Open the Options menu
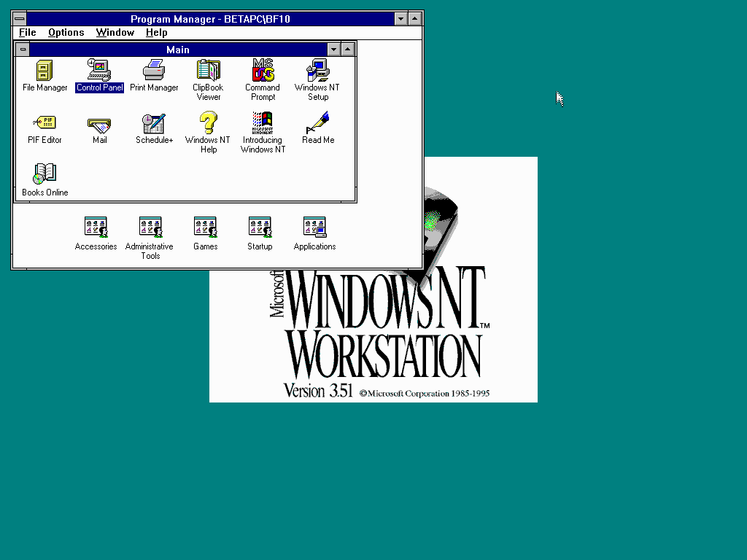 point(66,32)
